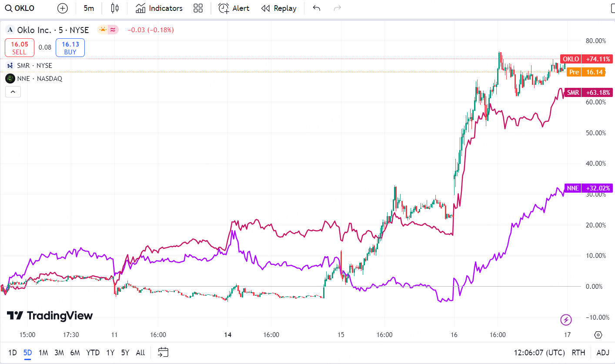The image size is (615, 364).
Task: Open the Indicators dialog
Action: click(159, 8)
